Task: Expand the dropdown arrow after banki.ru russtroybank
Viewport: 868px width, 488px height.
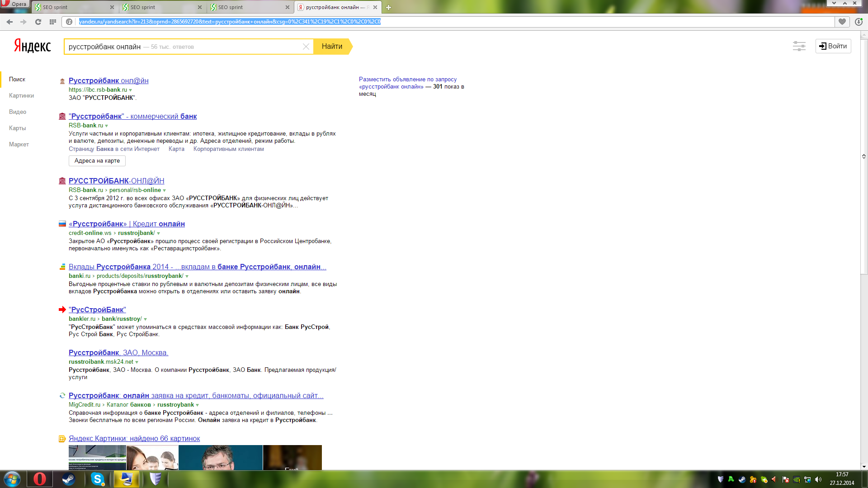Action: [x=187, y=277]
